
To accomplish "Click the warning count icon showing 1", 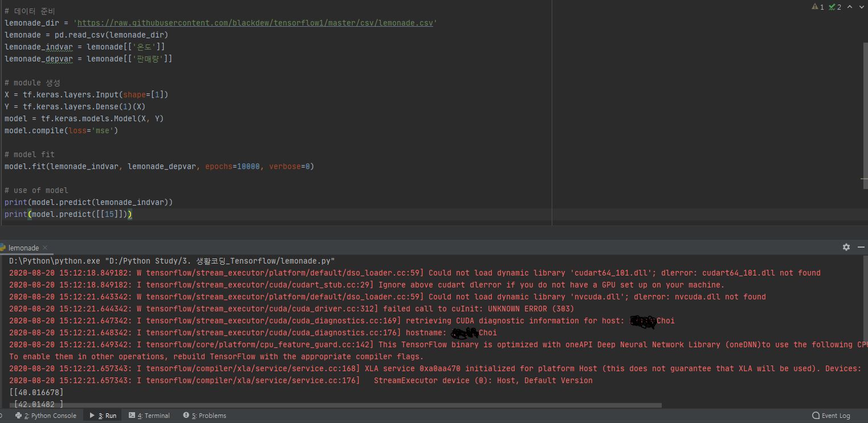I will point(818,7).
